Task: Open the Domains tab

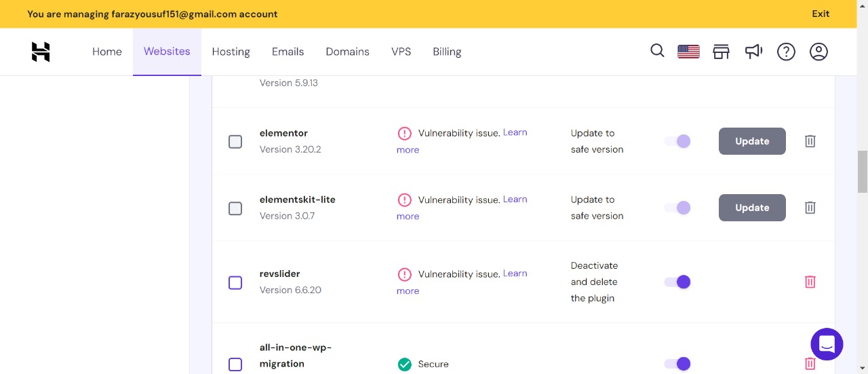Action: [x=347, y=52]
